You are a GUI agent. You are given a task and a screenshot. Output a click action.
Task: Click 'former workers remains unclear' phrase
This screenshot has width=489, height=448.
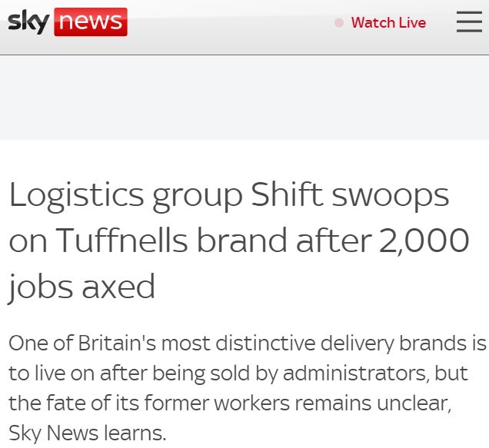298,403
